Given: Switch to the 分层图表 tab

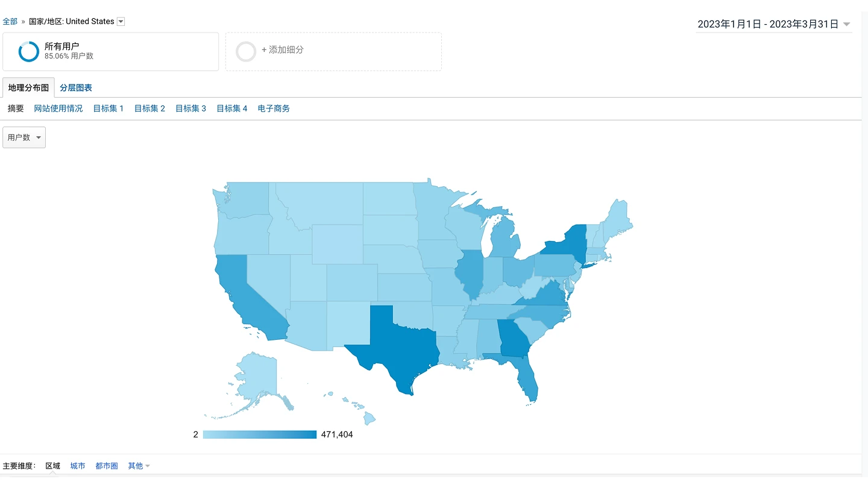Looking at the screenshot, I should coord(76,88).
